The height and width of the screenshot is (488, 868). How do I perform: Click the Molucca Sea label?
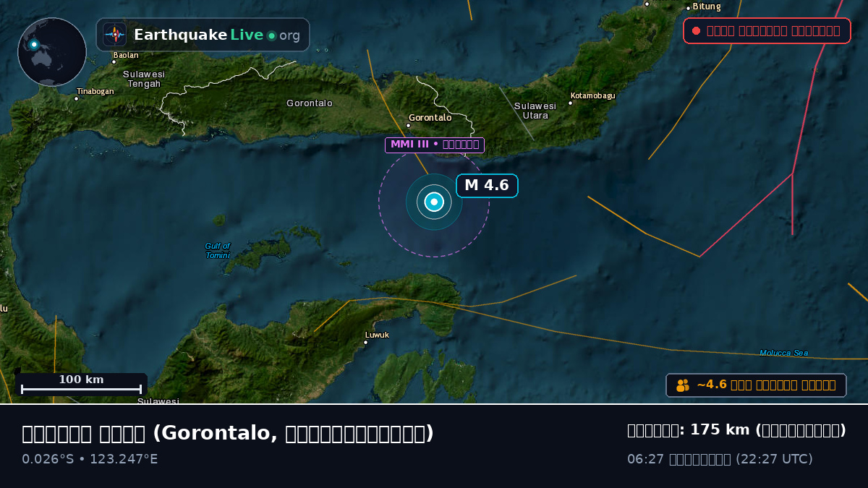(784, 353)
